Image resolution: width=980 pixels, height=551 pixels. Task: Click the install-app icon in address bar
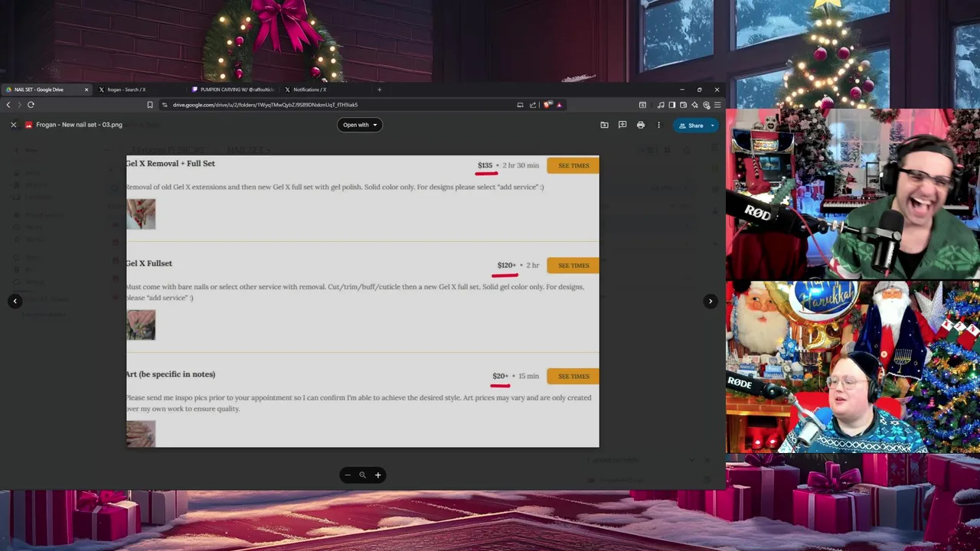coord(520,105)
